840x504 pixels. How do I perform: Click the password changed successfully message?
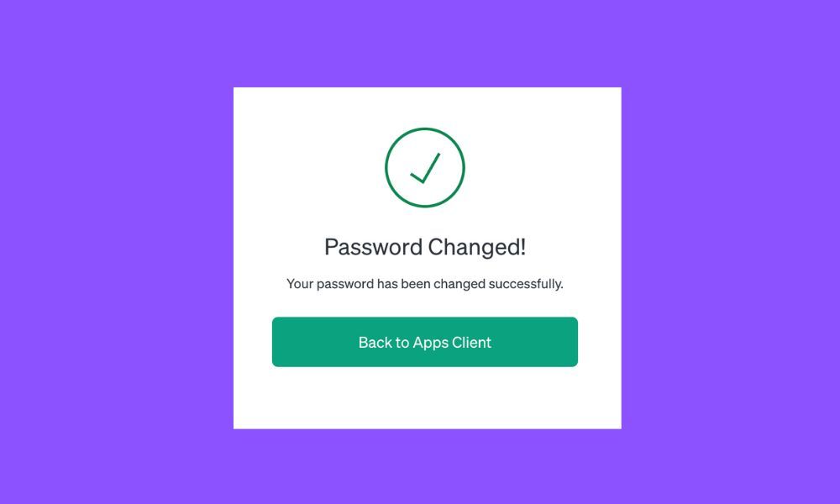click(425, 283)
